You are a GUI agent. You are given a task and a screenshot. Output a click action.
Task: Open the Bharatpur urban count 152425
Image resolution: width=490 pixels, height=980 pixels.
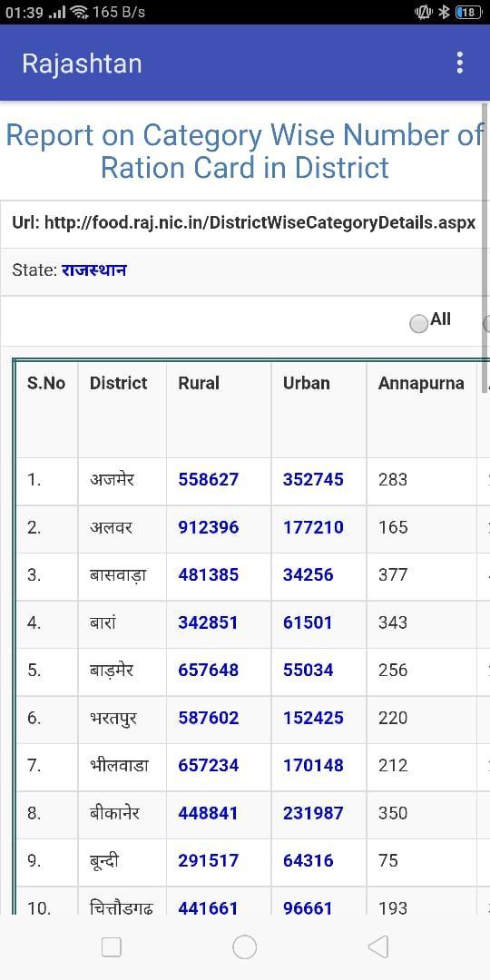[x=313, y=717]
